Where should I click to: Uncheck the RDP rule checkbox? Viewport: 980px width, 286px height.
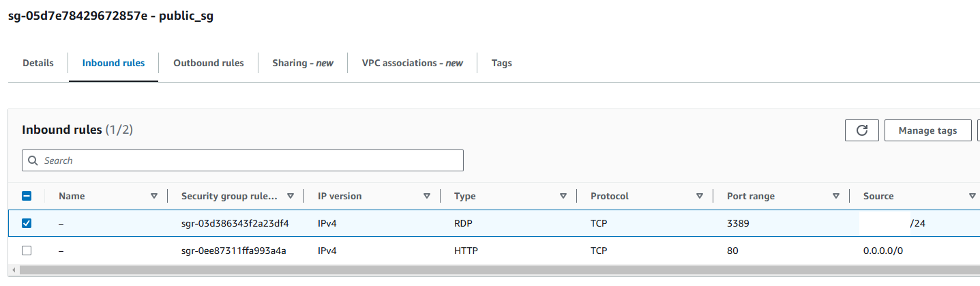(x=27, y=223)
